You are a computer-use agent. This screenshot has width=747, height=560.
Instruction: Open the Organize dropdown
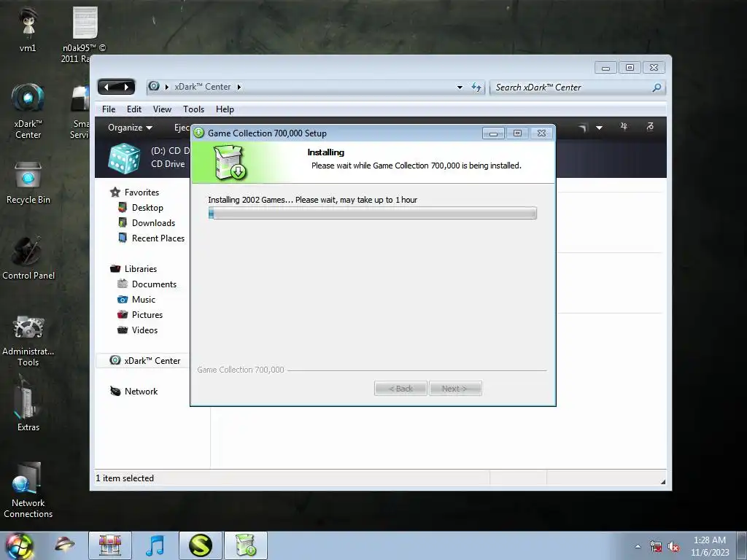pos(130,128)
